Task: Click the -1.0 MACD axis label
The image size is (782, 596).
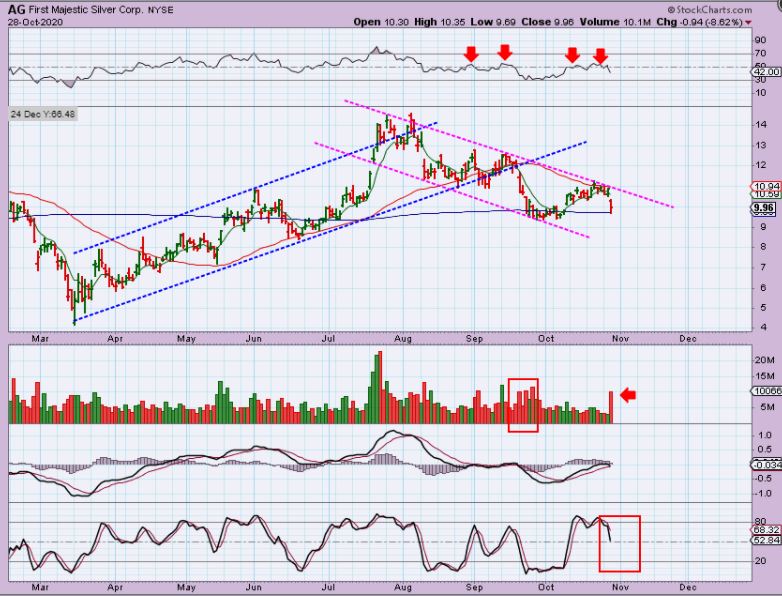Action: coord(763,494)
